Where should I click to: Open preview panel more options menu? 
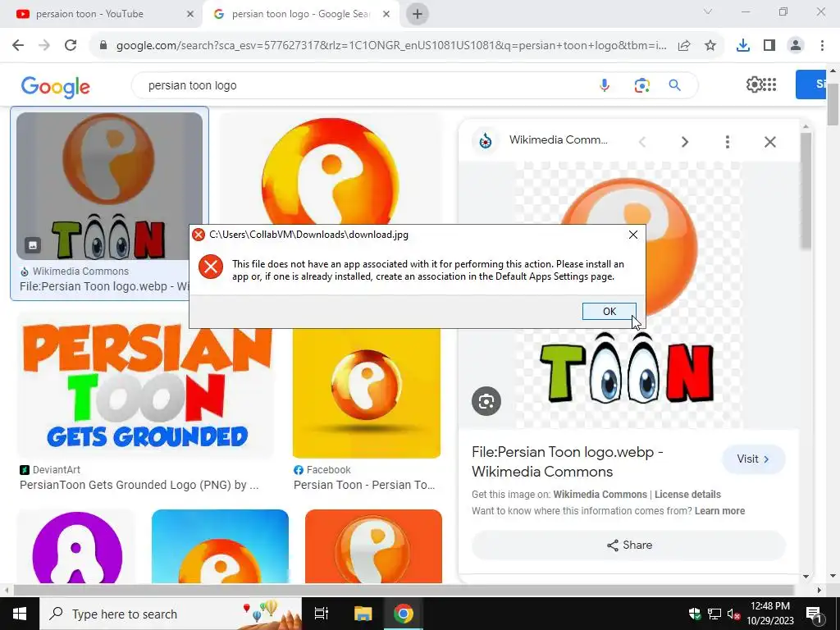[x=727, y=142]
